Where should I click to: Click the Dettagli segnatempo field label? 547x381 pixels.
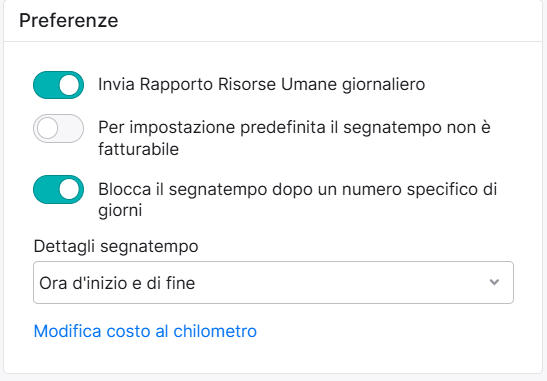pos(116,246)
